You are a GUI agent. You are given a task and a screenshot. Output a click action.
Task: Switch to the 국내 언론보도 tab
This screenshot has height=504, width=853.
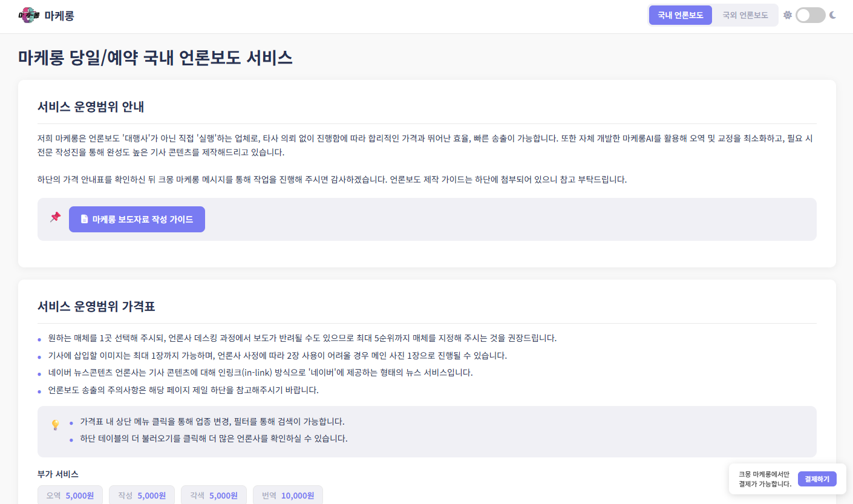[x=681, y=15]
